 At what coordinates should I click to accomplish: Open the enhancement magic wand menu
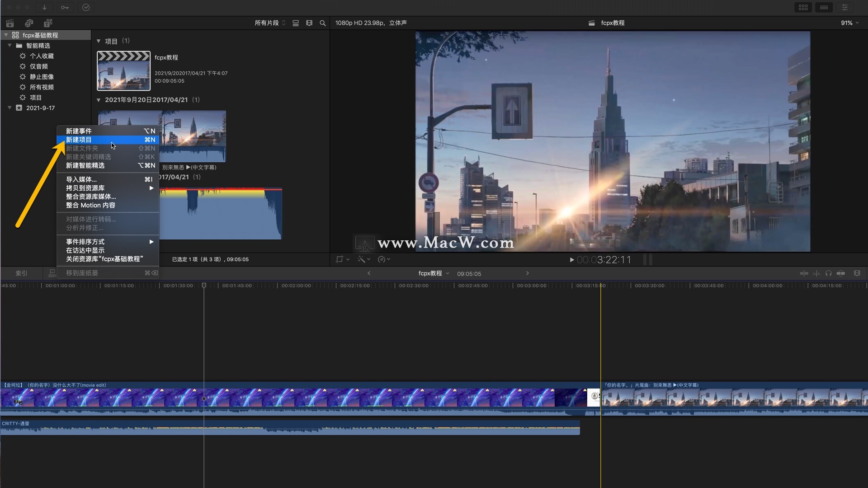click(363, 259)
